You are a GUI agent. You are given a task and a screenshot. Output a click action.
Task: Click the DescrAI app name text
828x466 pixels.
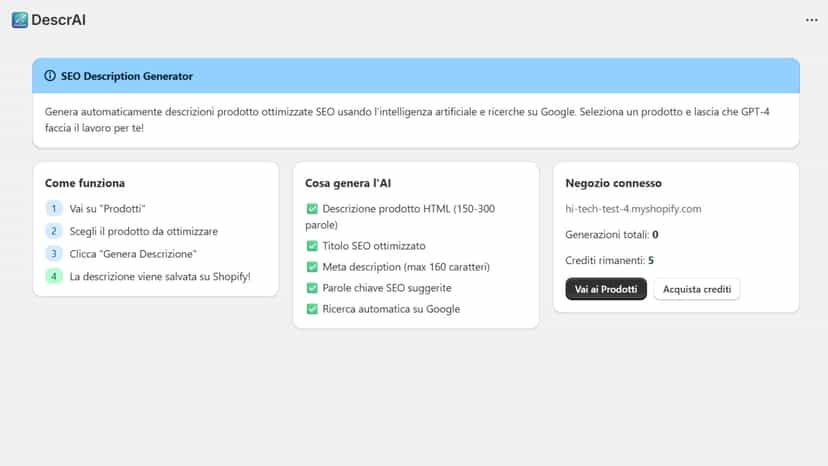click(58, 20)
